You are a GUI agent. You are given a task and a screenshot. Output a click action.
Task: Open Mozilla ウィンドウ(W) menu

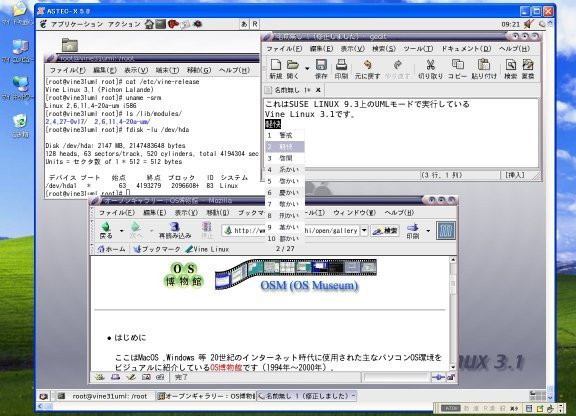pos(354,212)
